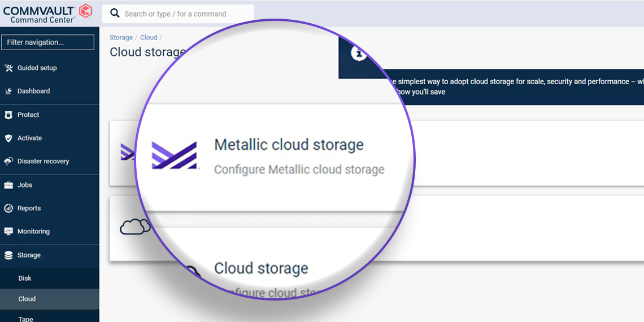Go to Storage breadcrumb link
This screenshot has width=644, height=322.
pyautogui.click(x=121, y=37)
